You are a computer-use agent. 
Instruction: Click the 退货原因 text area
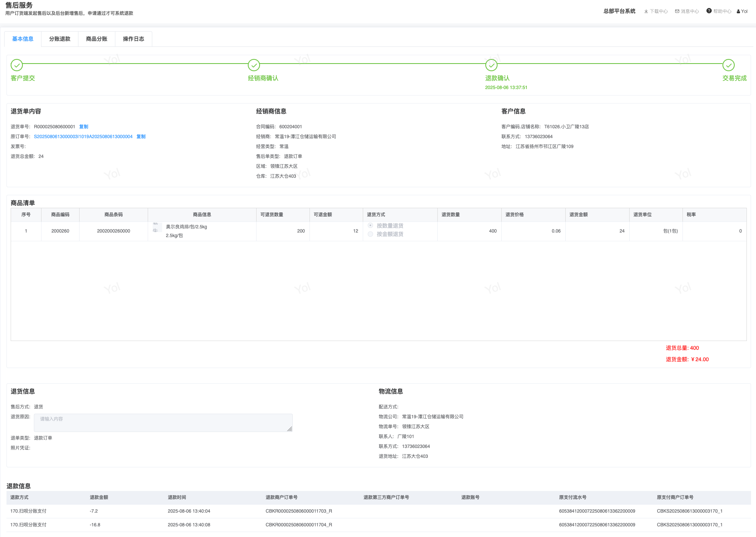tap(163, 422)
